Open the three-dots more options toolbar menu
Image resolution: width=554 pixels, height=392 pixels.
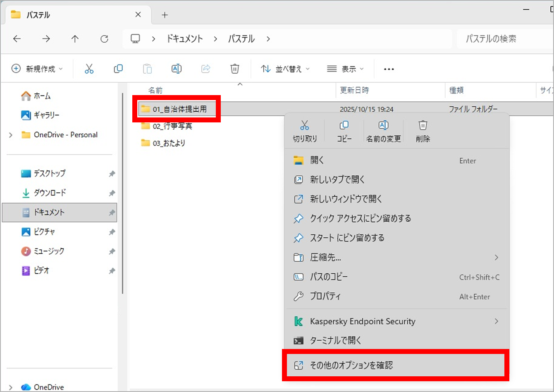click(x=389, y=69)
